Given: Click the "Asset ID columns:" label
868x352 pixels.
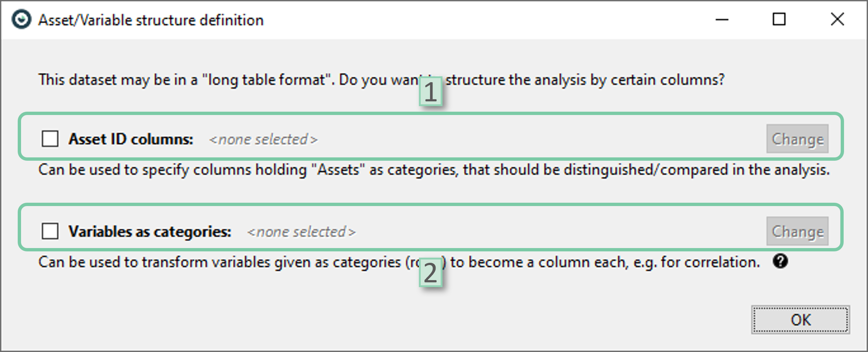Looking at the screenshot, I should coord(131,139).
